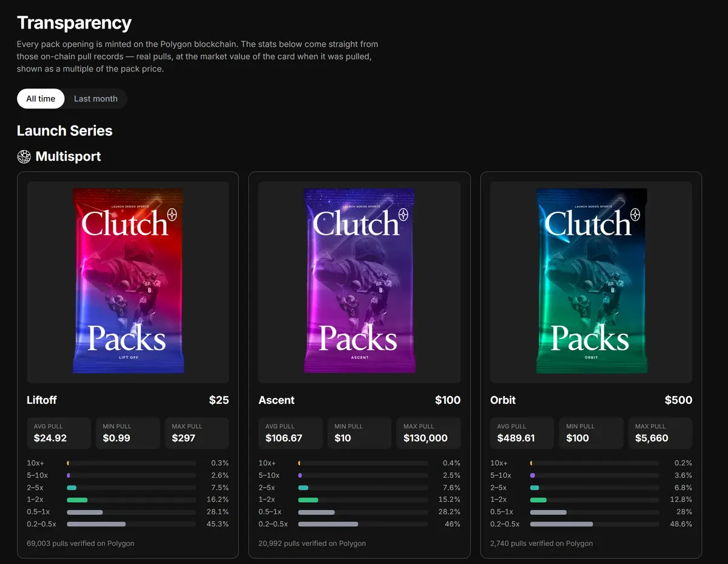Switch to the Last month filter
Image resolution: width=728 pixels, height=564 pixels.
click(x=96, y=99)
